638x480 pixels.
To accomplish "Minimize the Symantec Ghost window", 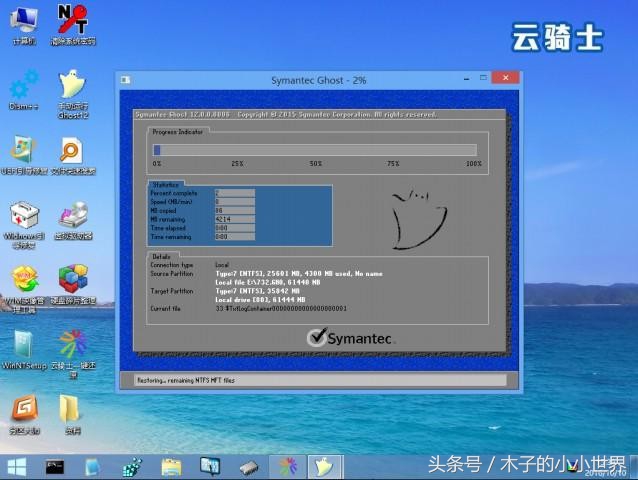I will pyautogui.click(x=466, y=79).
